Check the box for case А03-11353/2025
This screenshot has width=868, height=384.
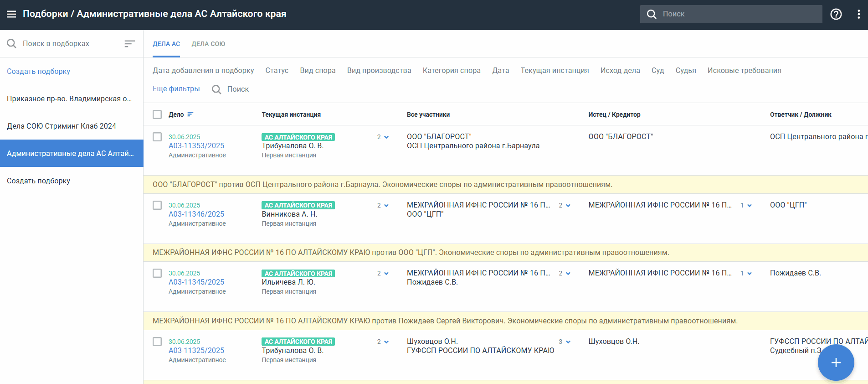point(157,137)
